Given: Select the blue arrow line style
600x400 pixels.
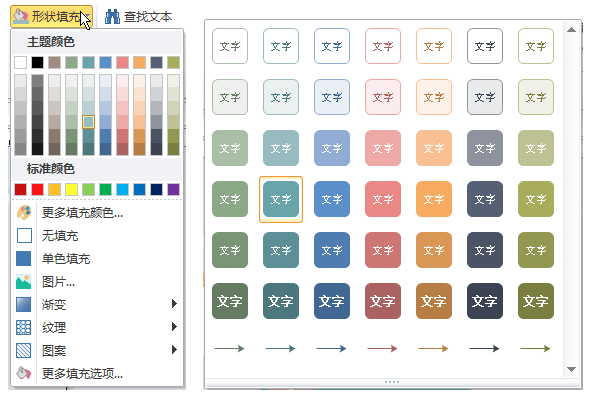Looking at the screenshot, I should (331, 348).
